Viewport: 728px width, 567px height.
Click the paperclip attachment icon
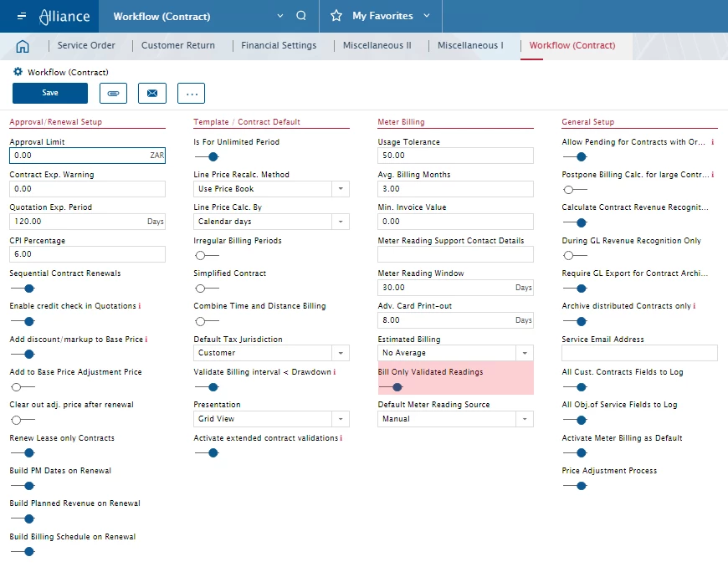pos(113,93)
